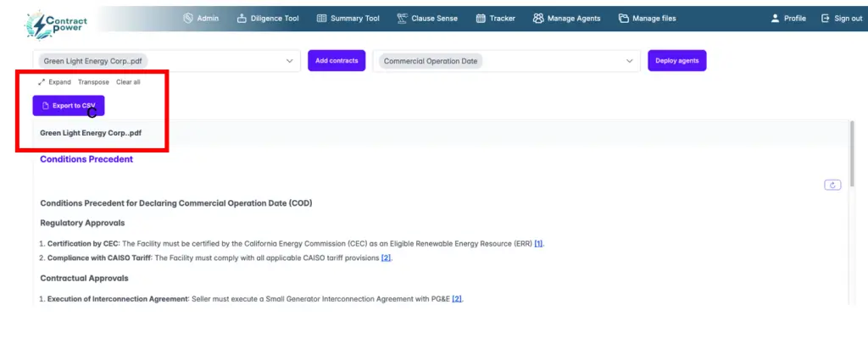Click the Manage Agents people icon

[537, 19]
